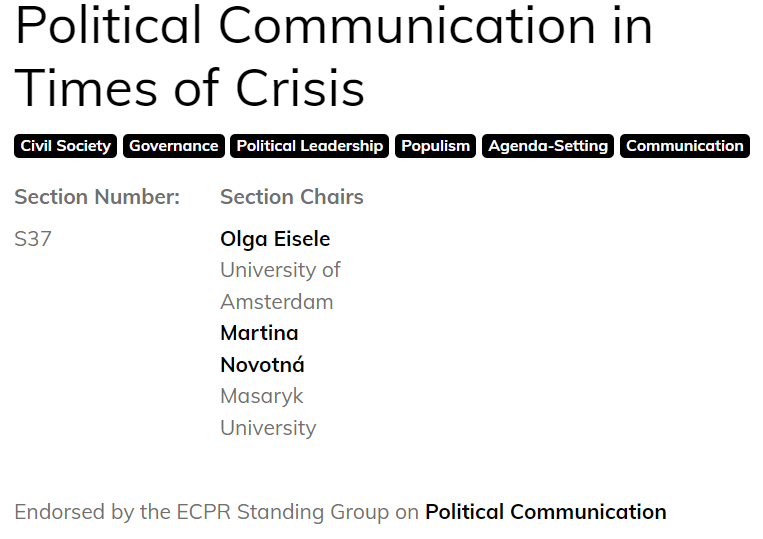763x539 pixels.
Task: Click the University of Amsterdam affiliation text
Action: pyautogui.click(x=280, y=286)
